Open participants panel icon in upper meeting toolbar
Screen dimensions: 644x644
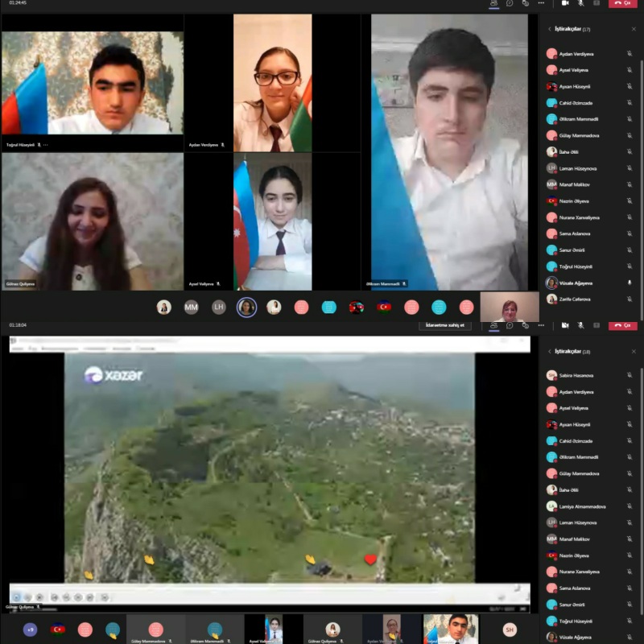(x=493, y=3)
